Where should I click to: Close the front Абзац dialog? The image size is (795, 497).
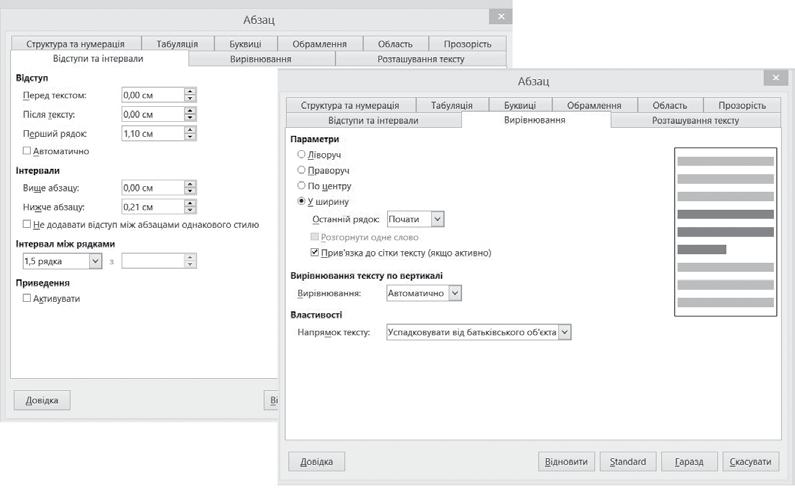[776, 78]
